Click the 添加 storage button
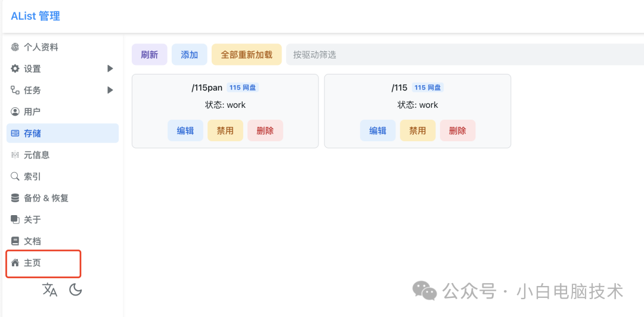 click(x=190, y=55)
